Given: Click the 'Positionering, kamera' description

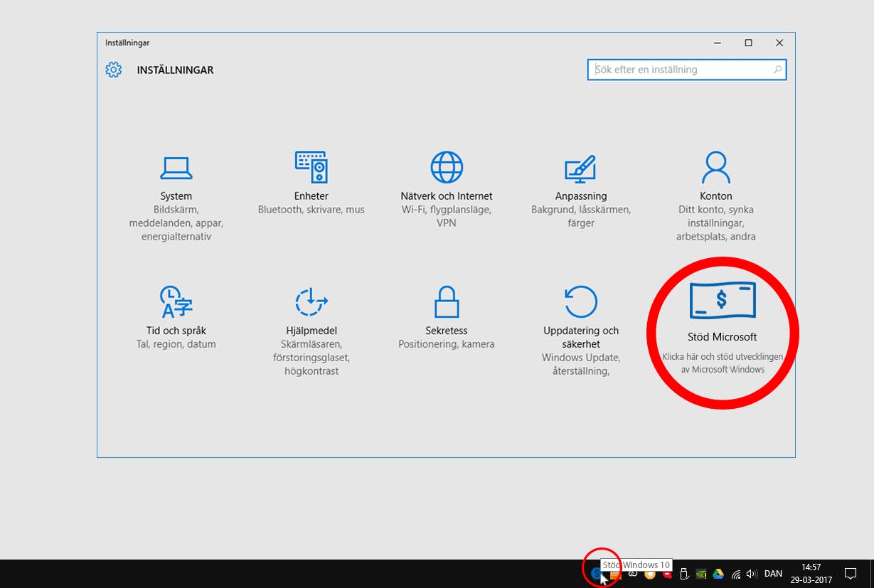Looking at the screenshot, I should tap(447, 344).
